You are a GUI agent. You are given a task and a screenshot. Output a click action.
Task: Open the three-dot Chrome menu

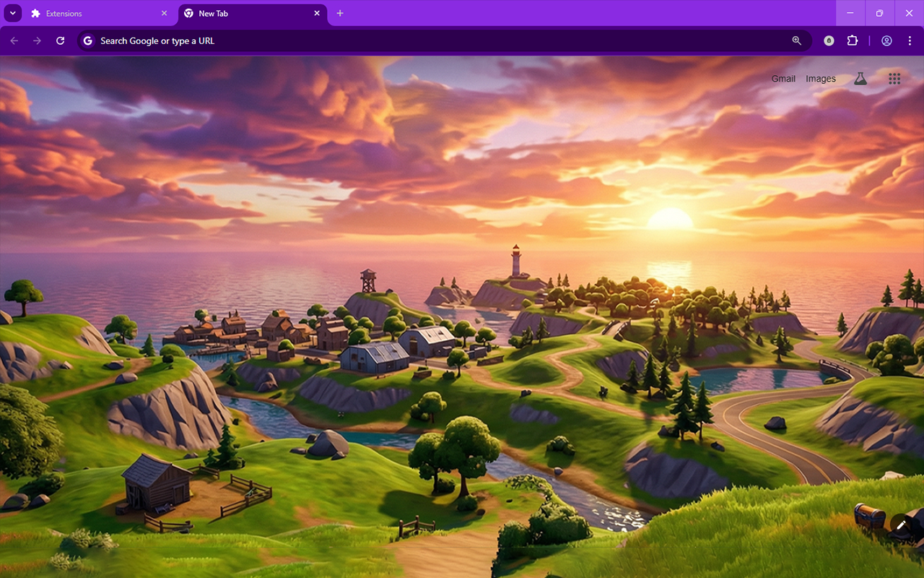[x=910, y=40]
